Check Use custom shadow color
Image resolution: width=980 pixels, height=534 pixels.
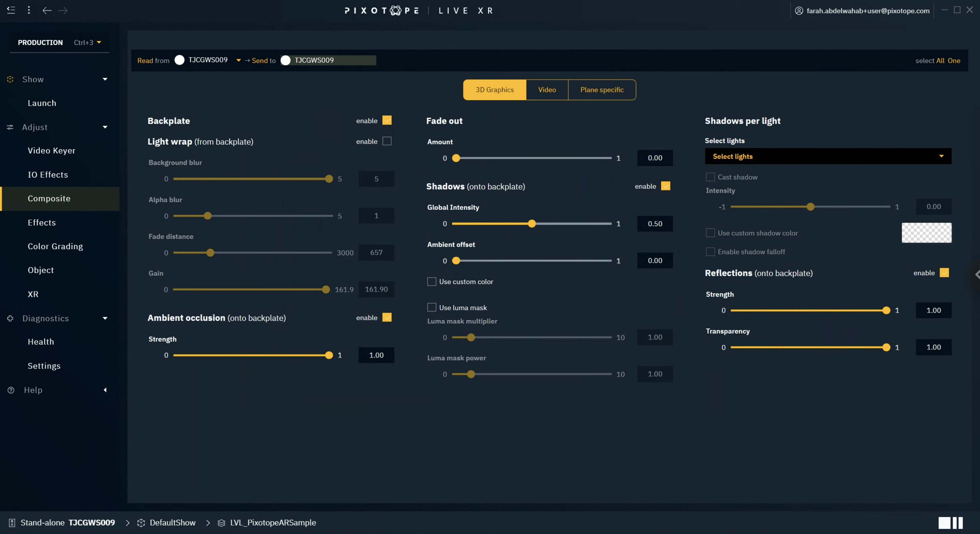pos(710,233)
